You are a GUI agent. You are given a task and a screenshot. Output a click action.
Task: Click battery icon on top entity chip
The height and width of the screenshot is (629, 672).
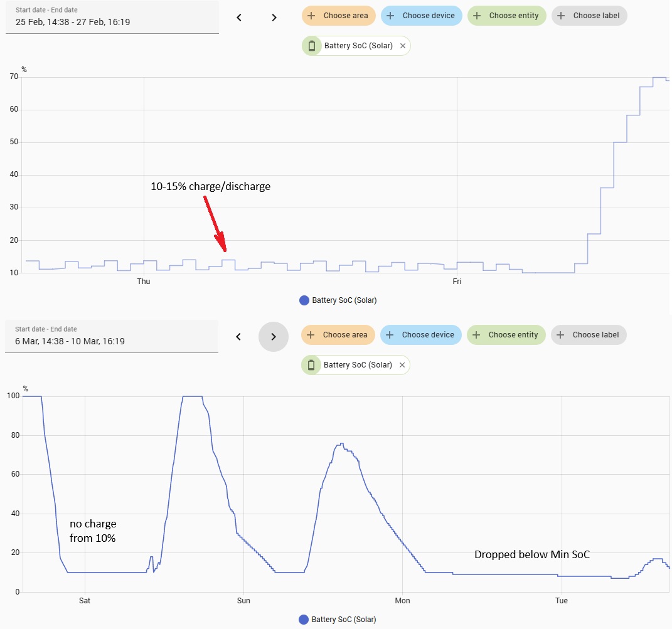coord(312,46)
